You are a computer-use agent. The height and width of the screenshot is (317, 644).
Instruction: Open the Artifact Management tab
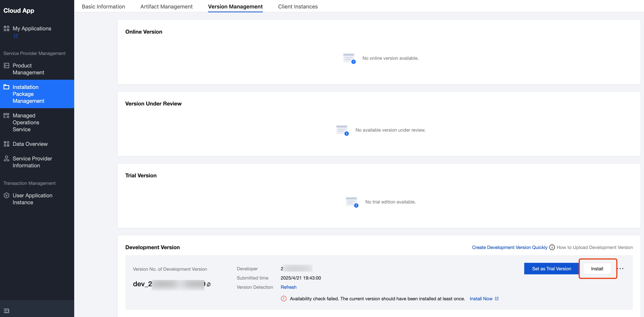click(x=166, y=7)
